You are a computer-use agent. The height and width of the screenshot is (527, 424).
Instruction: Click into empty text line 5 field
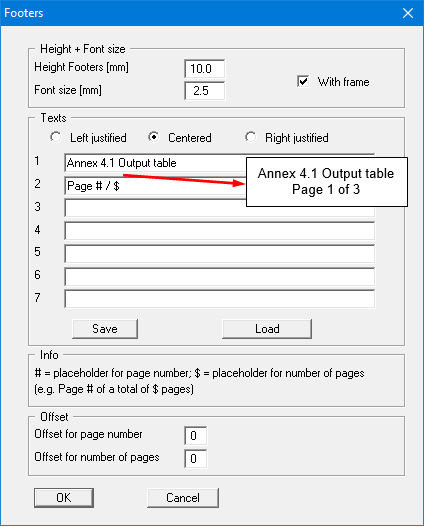[x=220, y=253]
